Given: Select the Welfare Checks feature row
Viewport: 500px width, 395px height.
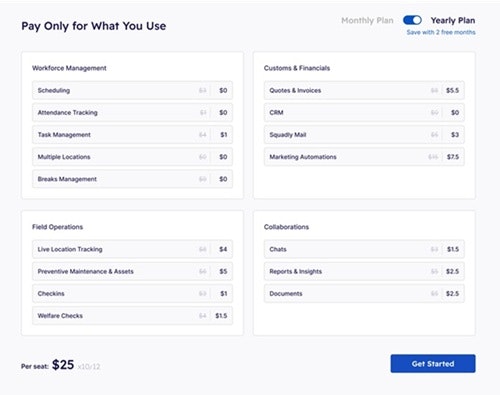Looking at the screenshot, I should pyautogui.click(x=132, y=316).
